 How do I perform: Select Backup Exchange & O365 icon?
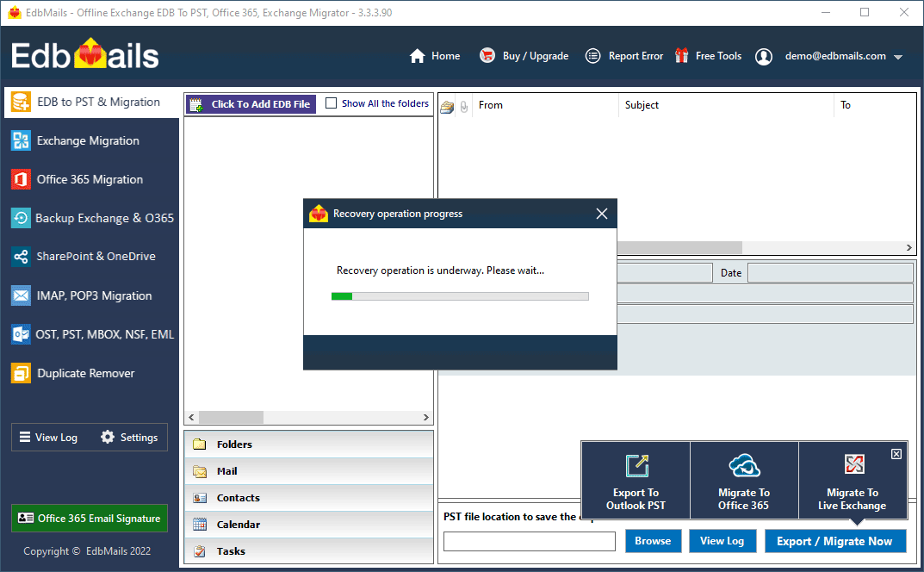coord(21,218)
